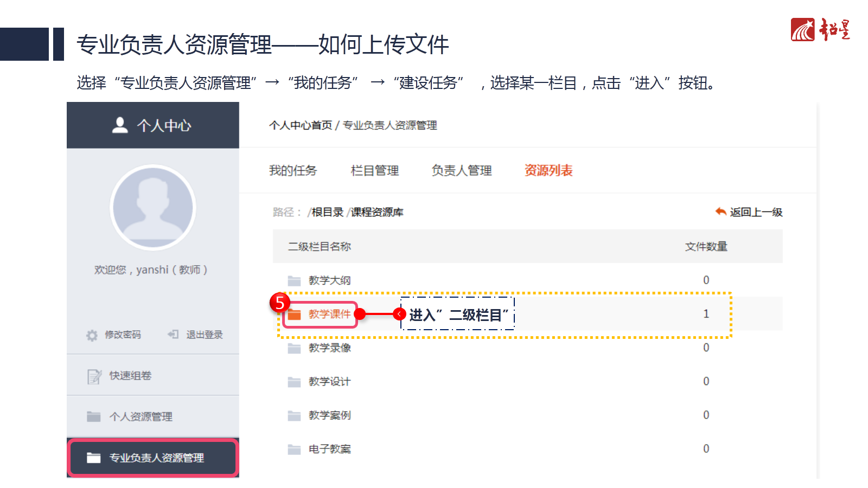Click the folder icon beside 教学录像
868x488 pixels.
pos(294,348)
